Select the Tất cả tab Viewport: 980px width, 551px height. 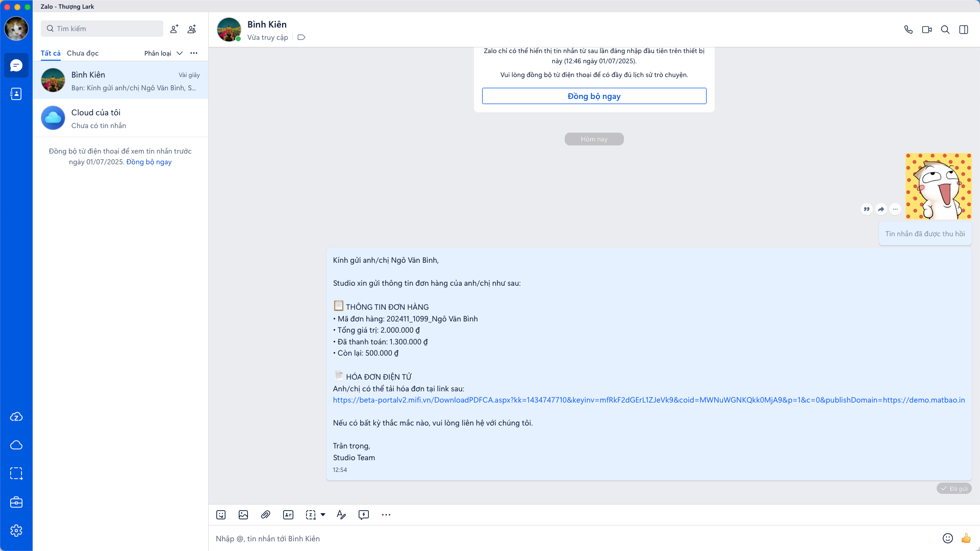pos(51,53)
